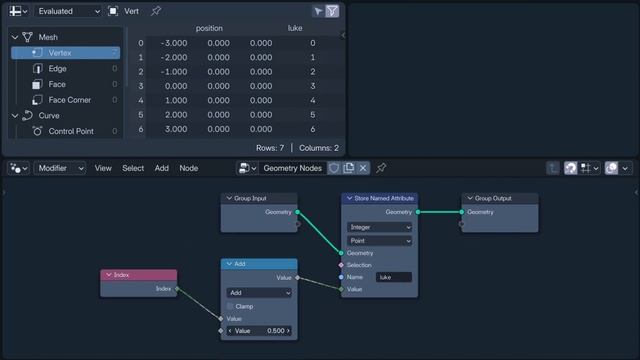Increase Value with the right arrow
Viewport: 640px width, 360px height.
tap(288, 331)
